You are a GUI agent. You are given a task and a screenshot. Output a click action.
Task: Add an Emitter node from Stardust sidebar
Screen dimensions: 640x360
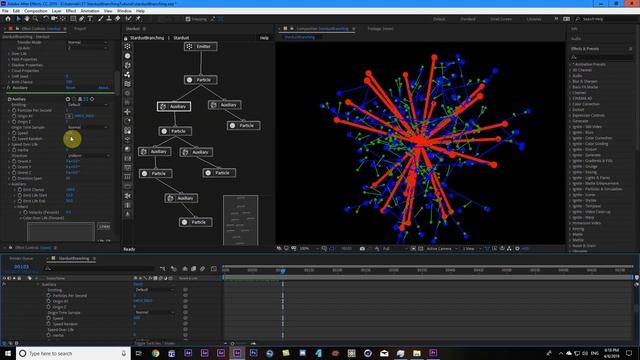(128, 46)
